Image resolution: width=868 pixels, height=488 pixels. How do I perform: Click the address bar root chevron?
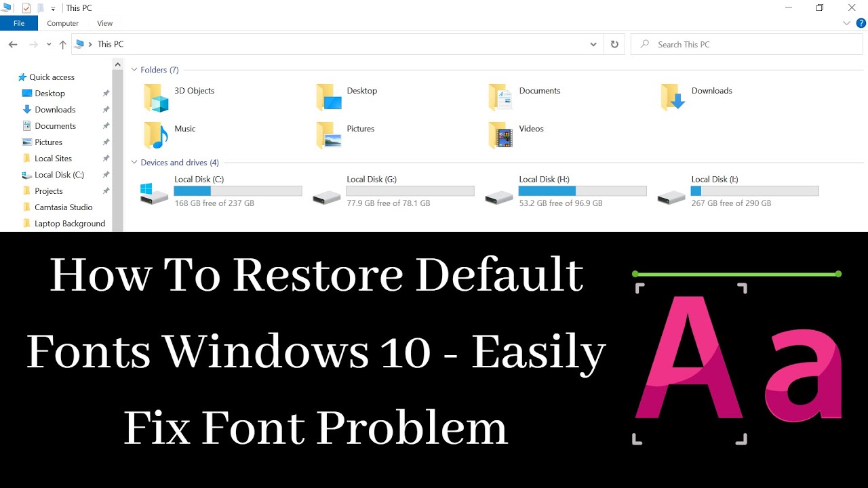(x=90, y=44)
